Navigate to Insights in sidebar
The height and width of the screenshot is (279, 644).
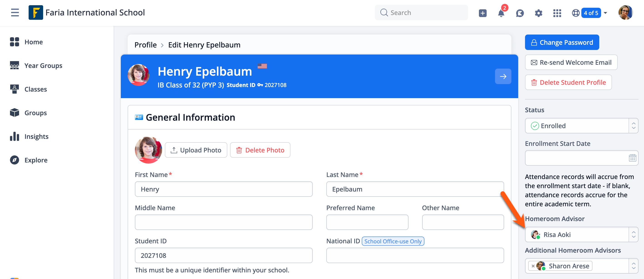[36, 136]
